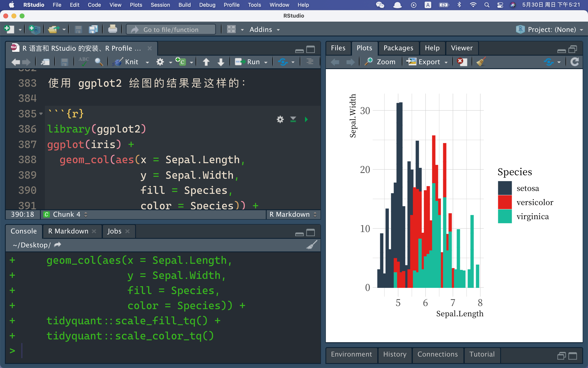Click the console input prompt line
Image resolution: width=588 pixels, height=368 pixels.
pyautogui.click(x=163, y=351)
